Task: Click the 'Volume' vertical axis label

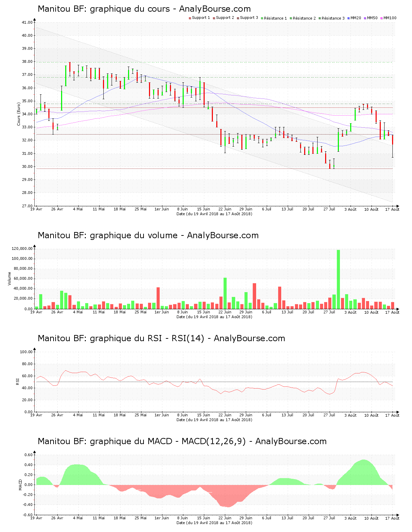Action: click(10, 278)
